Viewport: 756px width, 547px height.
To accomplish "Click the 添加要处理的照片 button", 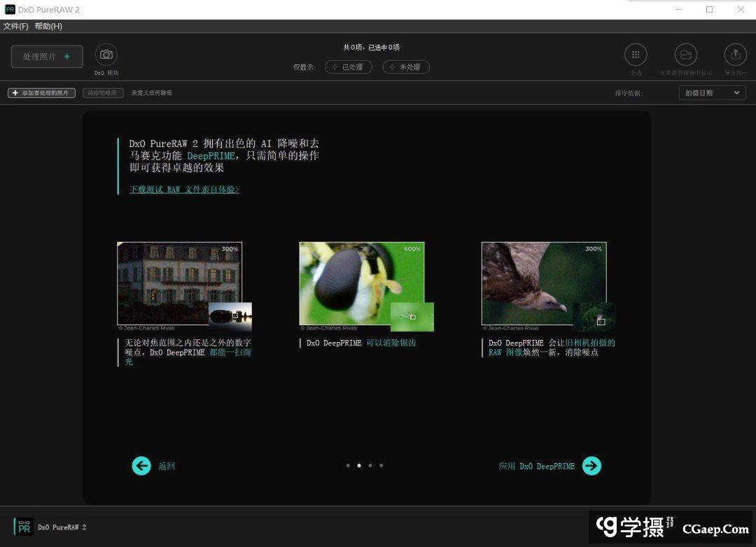I will [x=41, y=93].
